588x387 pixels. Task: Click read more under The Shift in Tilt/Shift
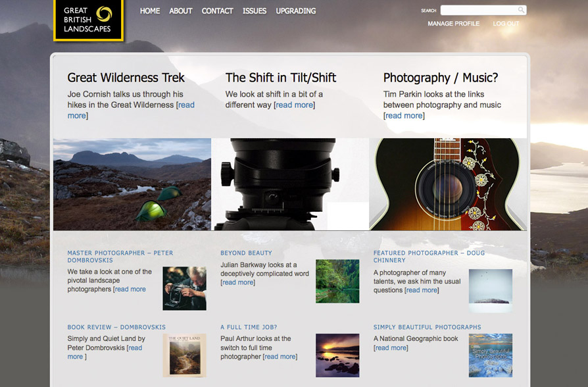[294, 105]
